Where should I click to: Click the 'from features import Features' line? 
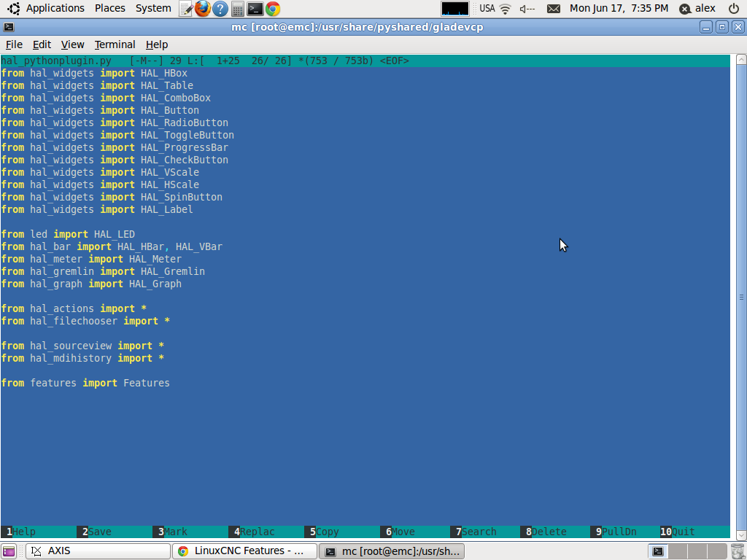85,383
